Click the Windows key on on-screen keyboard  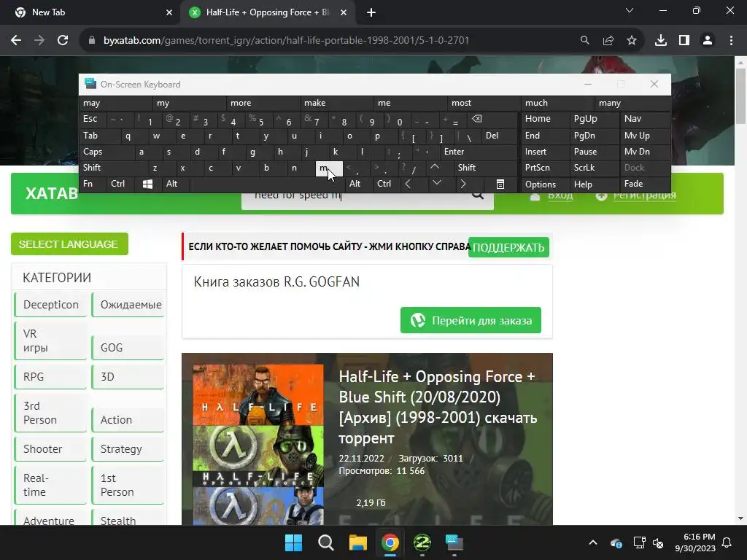pos(147,184)
